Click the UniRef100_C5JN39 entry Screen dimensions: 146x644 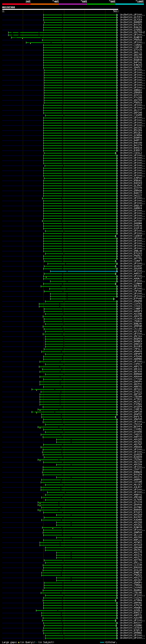131,319
